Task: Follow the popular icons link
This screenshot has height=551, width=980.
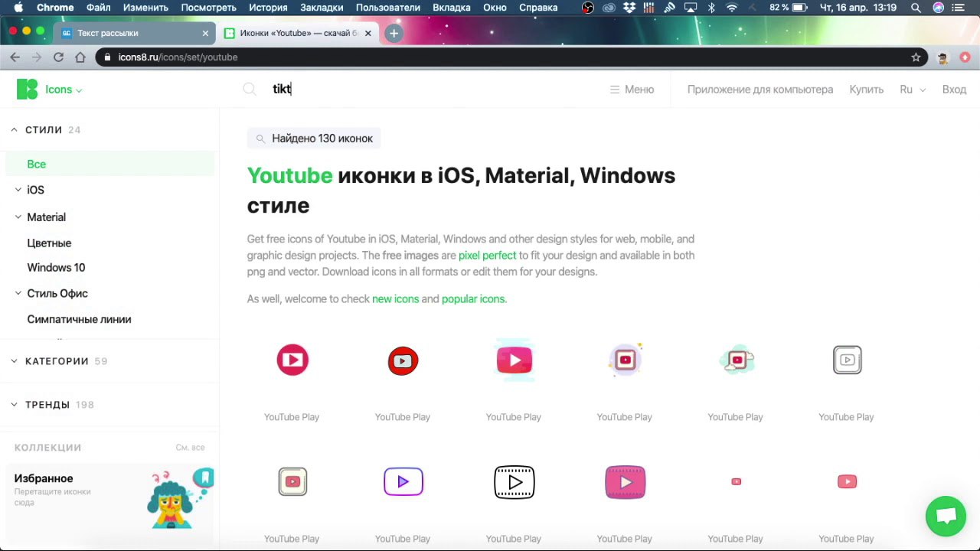Action: coord(473,299)
